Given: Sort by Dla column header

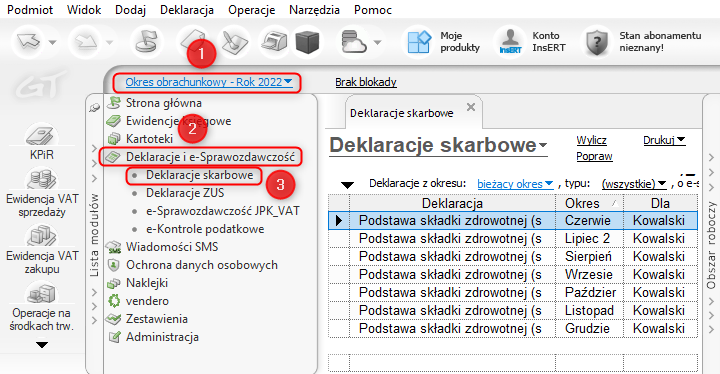Looking at the screenshot, I should [660, 203].
